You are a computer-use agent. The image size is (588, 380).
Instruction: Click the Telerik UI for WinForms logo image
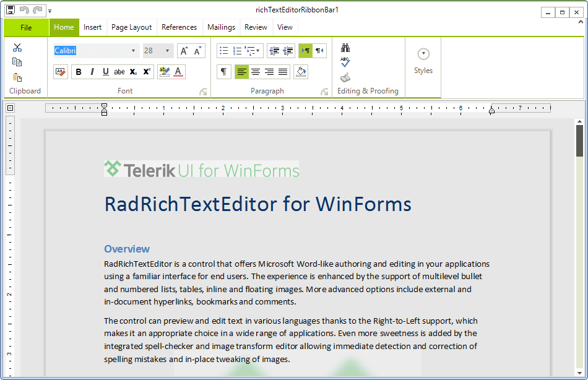coord(202,169)
